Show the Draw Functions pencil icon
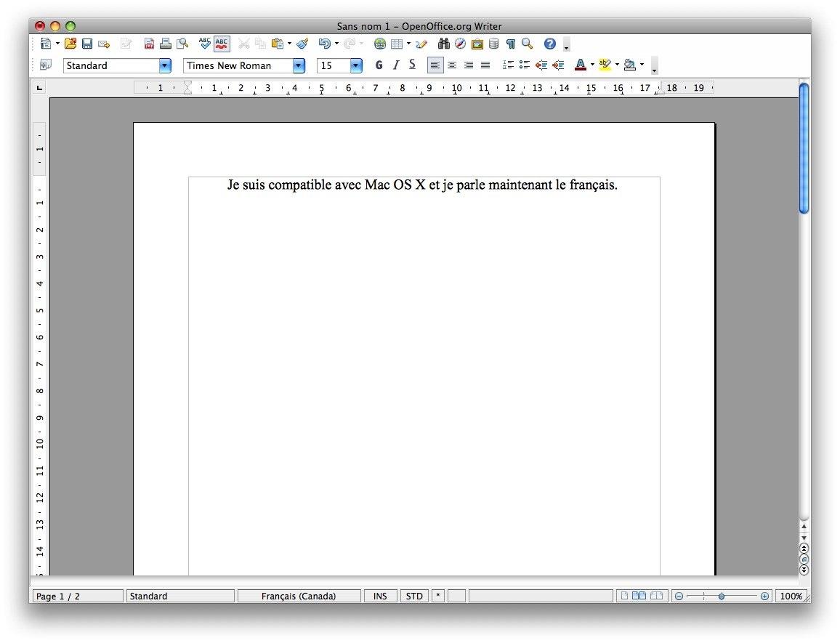 tap(421, 44)
